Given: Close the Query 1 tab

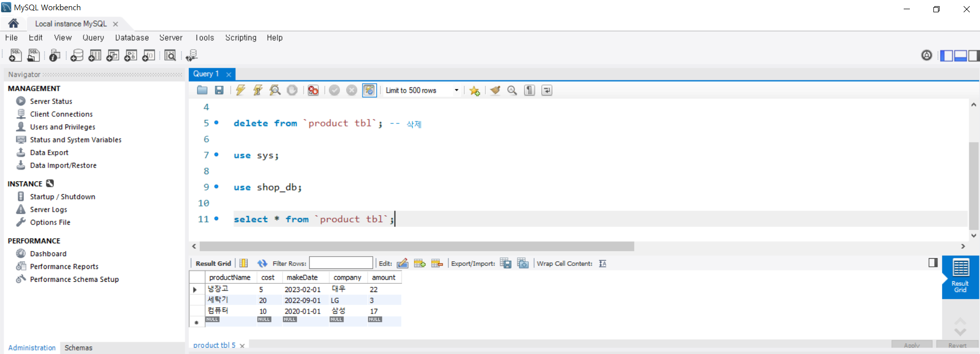Looking at the screenshot, I should [x=229, y=74].
